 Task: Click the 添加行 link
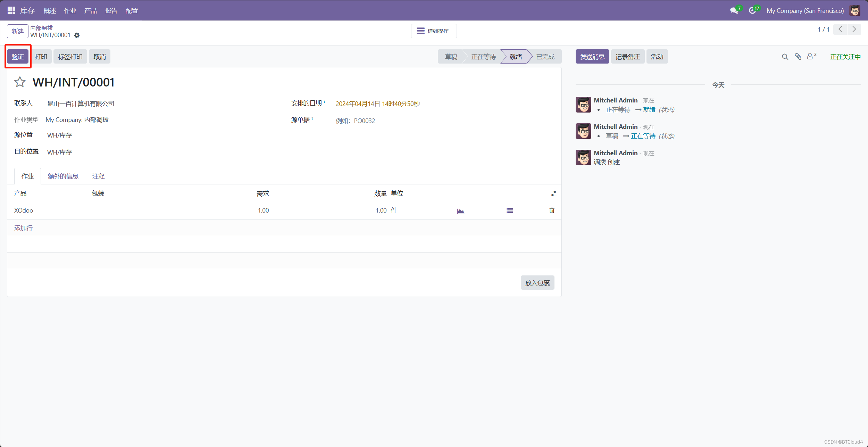point(23,228)
